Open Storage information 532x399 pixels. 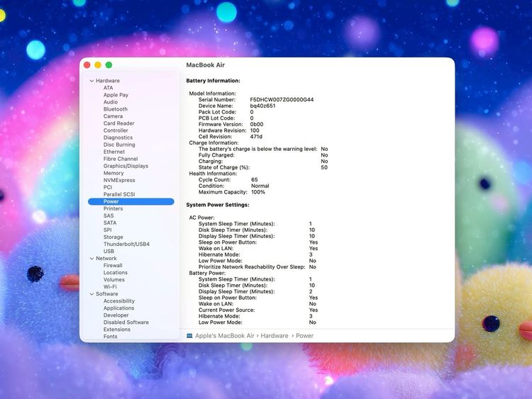tap(113, 237)
